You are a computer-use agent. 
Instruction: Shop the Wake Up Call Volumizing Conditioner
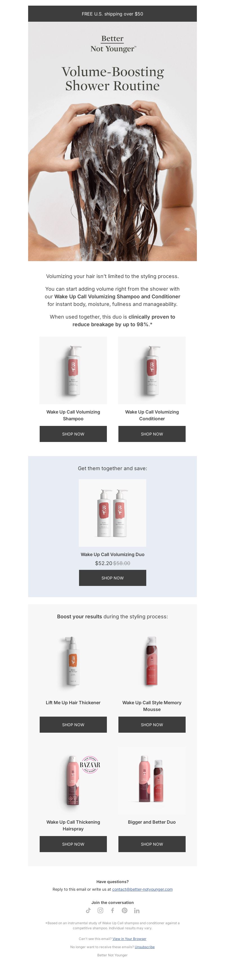(x=152, y=434)
